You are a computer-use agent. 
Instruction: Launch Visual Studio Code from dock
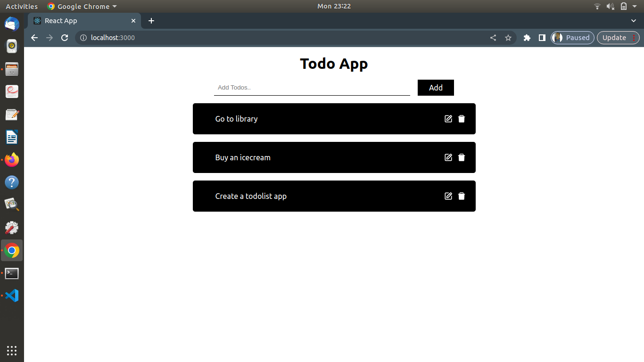(x=12, y=296)
